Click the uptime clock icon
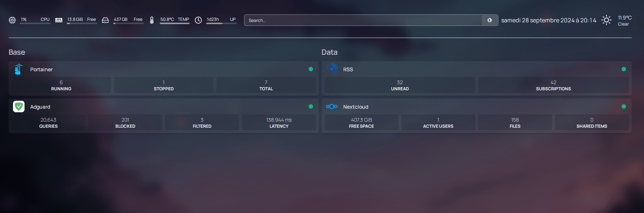 (198, 20)
